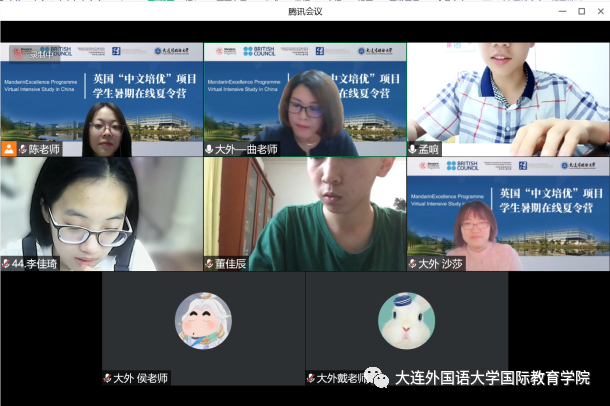Select the 大外—曲老师 video tile

(x=305, y=100)
